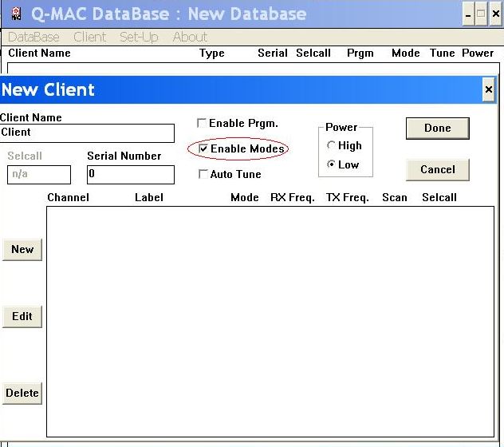504x447 pixels.
Task: Select the Low power radio button
Action: [331, 164]
